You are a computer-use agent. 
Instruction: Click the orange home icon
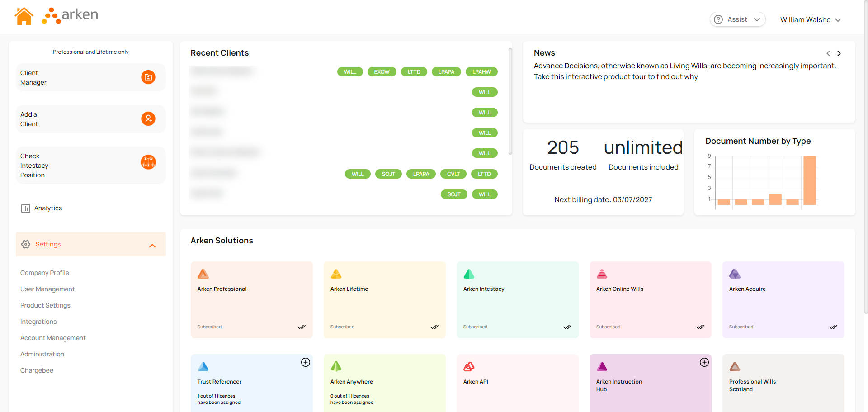click(24, 16)
